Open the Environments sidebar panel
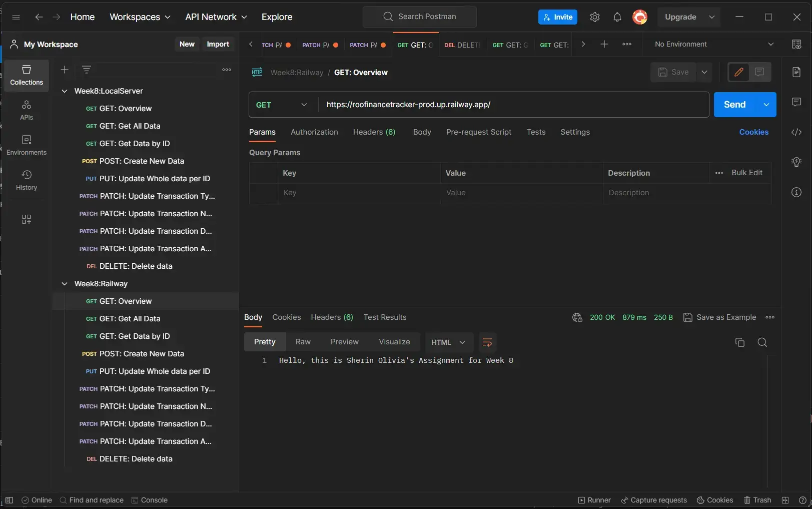 27,146
